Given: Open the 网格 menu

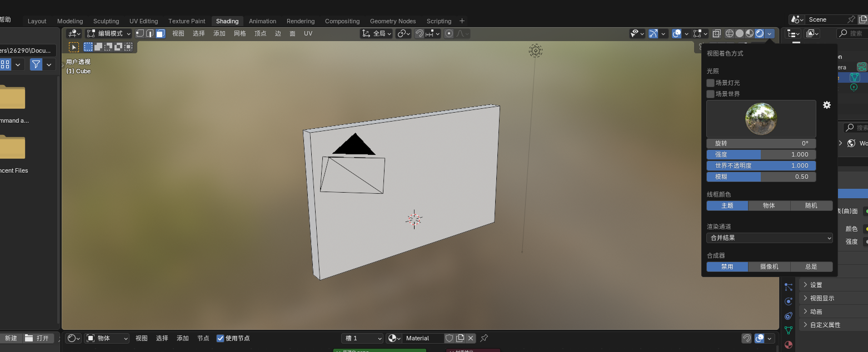Looking at the screenshot, I should click(240, 33).
